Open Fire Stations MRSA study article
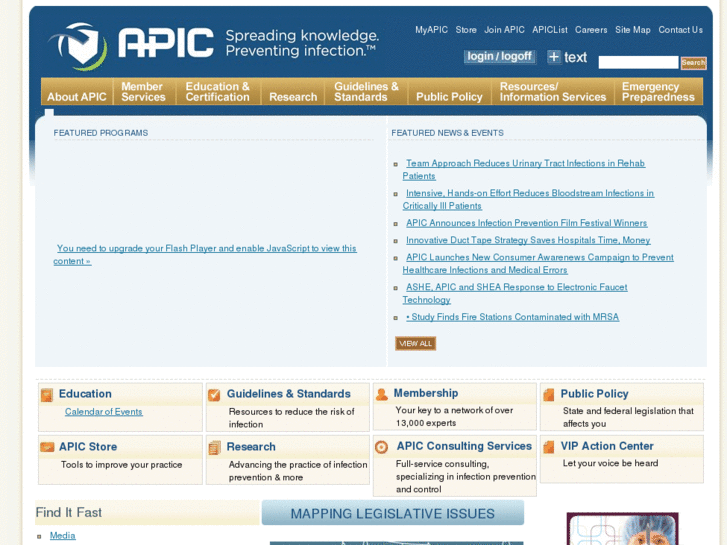This screenshot has width=727, height=545. coord(512,317)
